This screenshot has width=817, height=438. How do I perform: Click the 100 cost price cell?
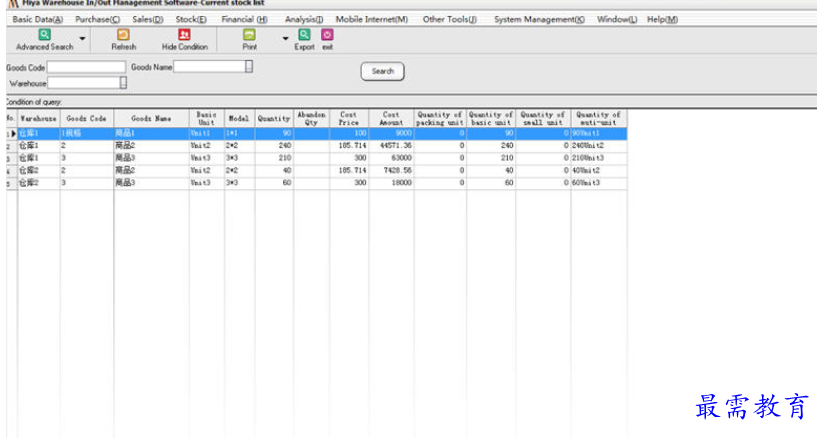point(349,133)
